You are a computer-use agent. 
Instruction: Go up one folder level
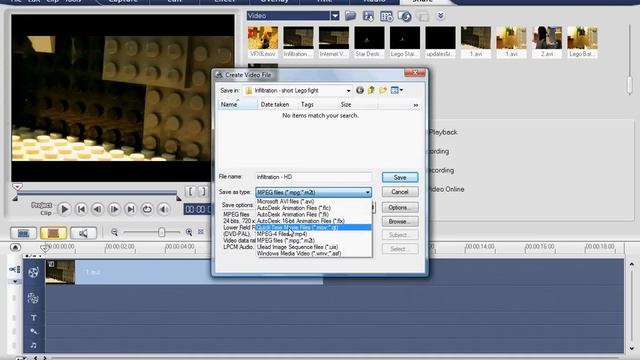pos(371,90)
